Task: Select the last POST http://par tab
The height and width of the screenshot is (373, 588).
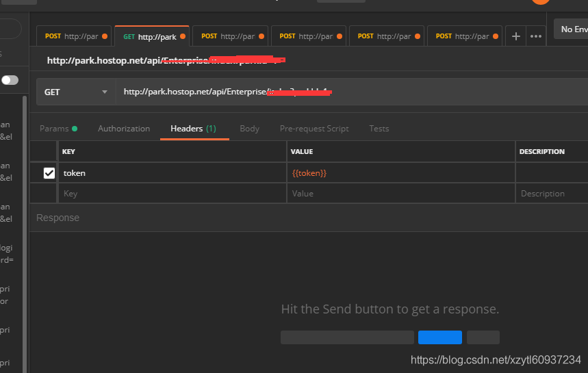Action: (x=465, y=36)
